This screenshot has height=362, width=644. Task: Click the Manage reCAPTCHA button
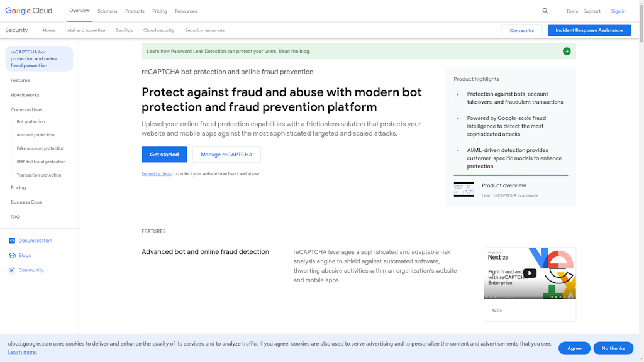[226, 155]
